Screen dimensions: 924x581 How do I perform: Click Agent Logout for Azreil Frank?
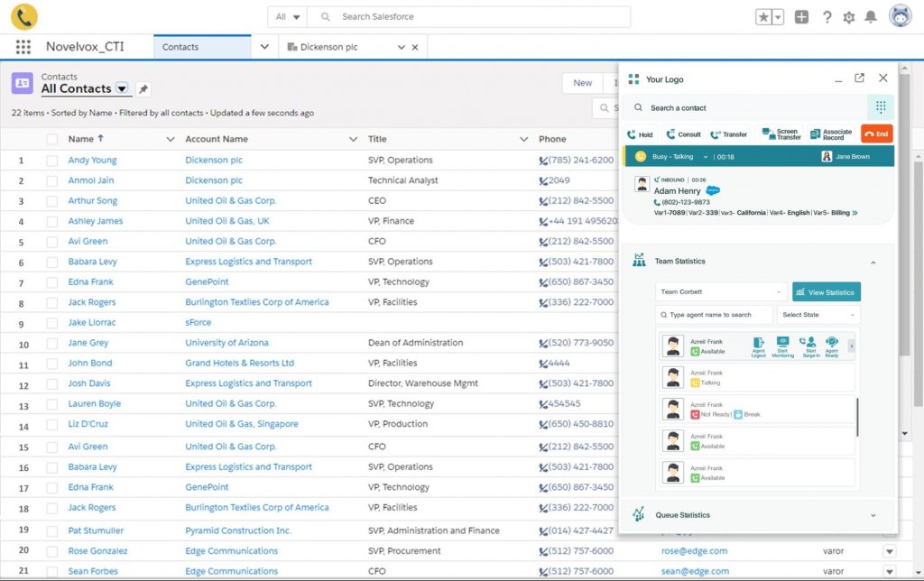[758, 346]
